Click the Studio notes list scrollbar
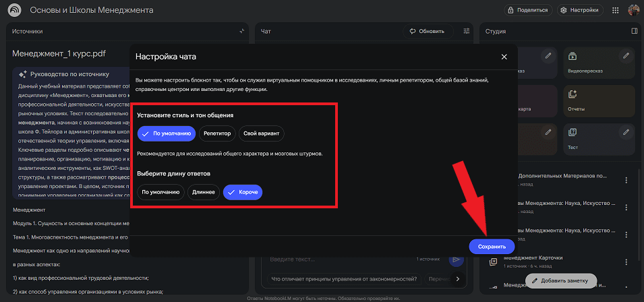 pyautogui.click(x=639, y=214)
